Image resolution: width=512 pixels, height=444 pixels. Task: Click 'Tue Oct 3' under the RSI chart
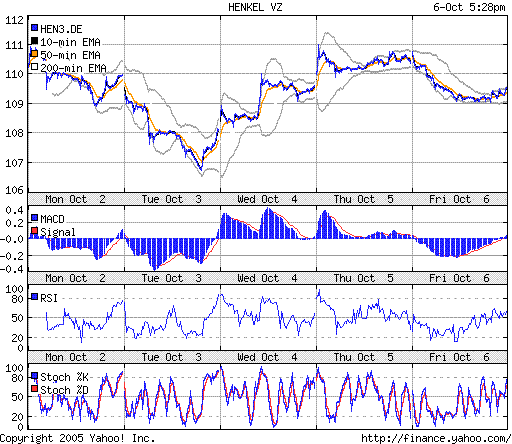pos(172,357)
